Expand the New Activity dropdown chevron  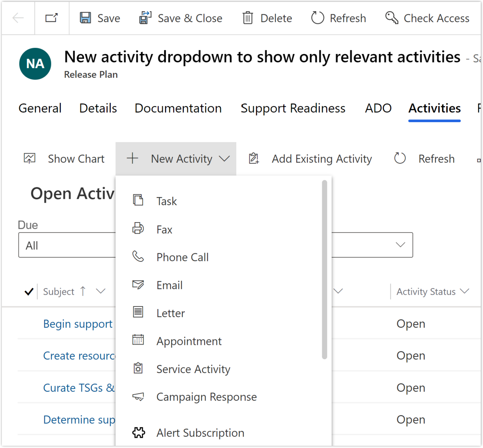tap(225, 158)
